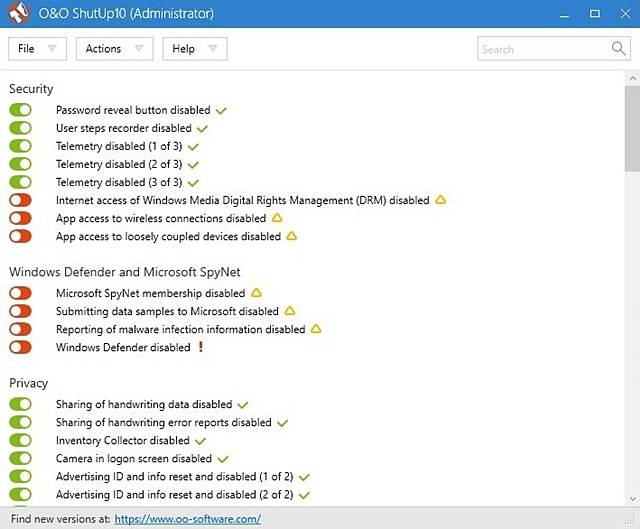Enable Internet access of Windows Media DRM disabled

pyautogui.click(x=20, y=200)
